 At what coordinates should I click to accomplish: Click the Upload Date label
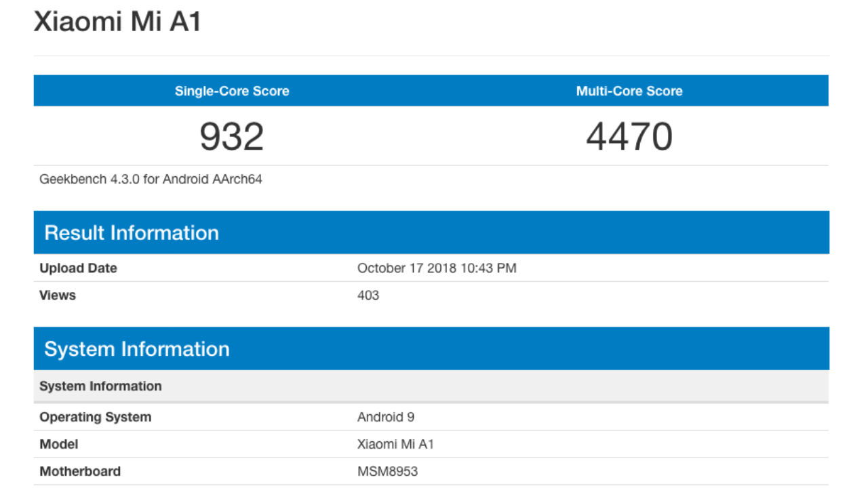(78, 268)
